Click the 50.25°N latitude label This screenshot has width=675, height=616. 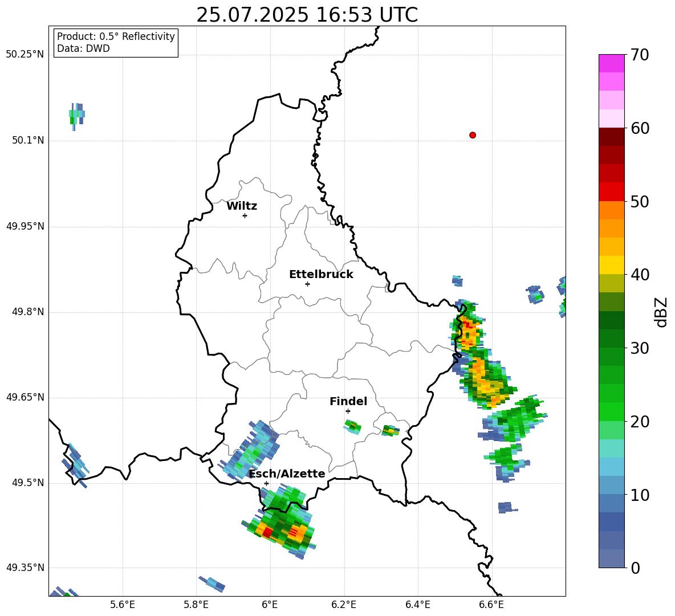25,55
